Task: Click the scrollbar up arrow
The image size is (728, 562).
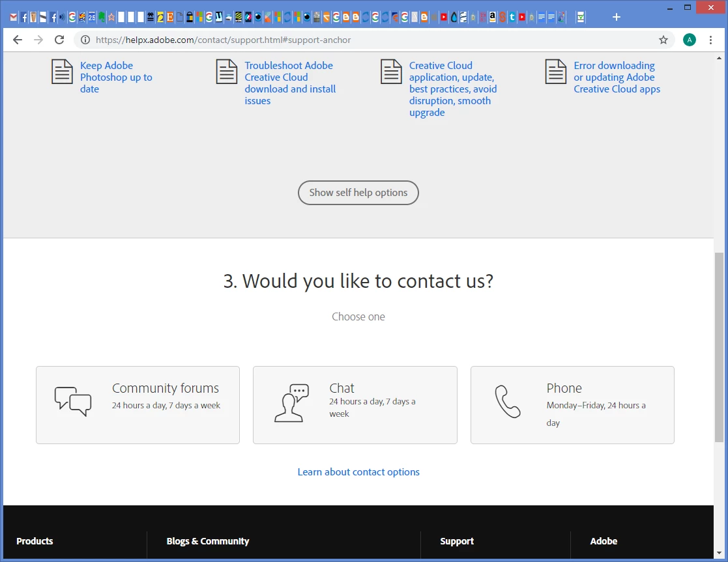Action: 719,58
